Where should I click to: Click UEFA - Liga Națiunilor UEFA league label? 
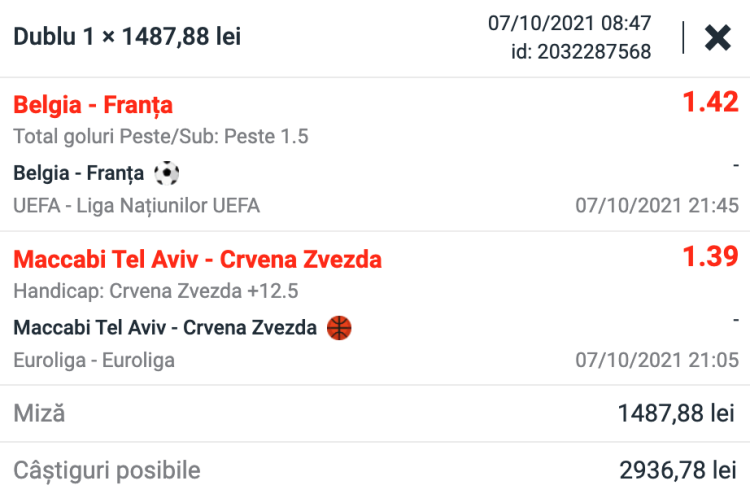point(137,206)
